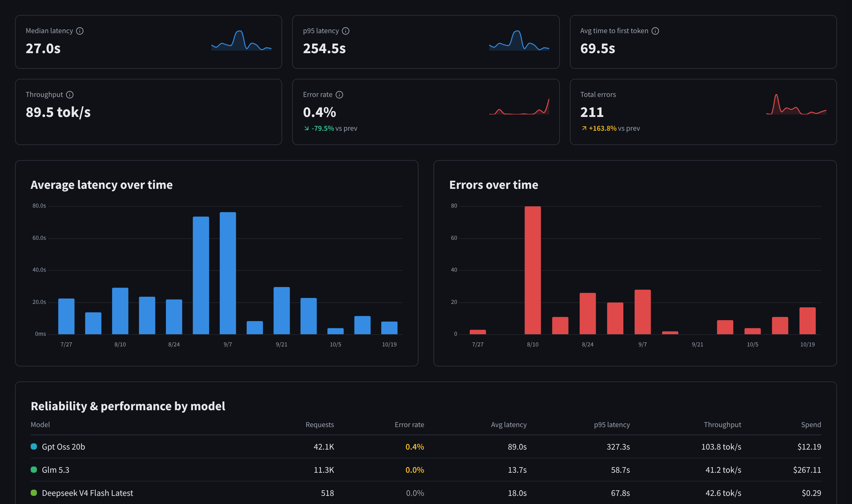The image size is (852, 504).
Task: Open the Error rate red sparkline
Action: click(519, 106)
